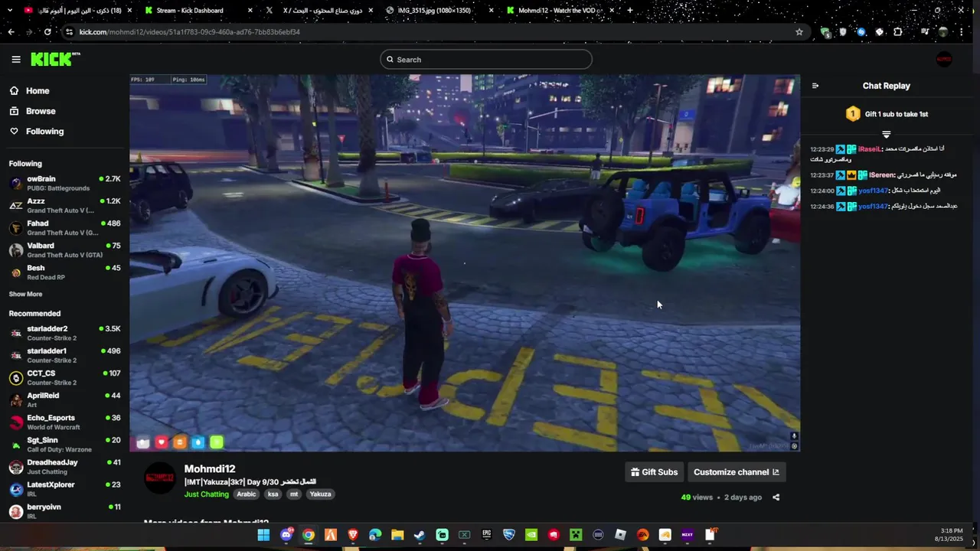Open LatestXplorer recommended channel

click(64, 488)
